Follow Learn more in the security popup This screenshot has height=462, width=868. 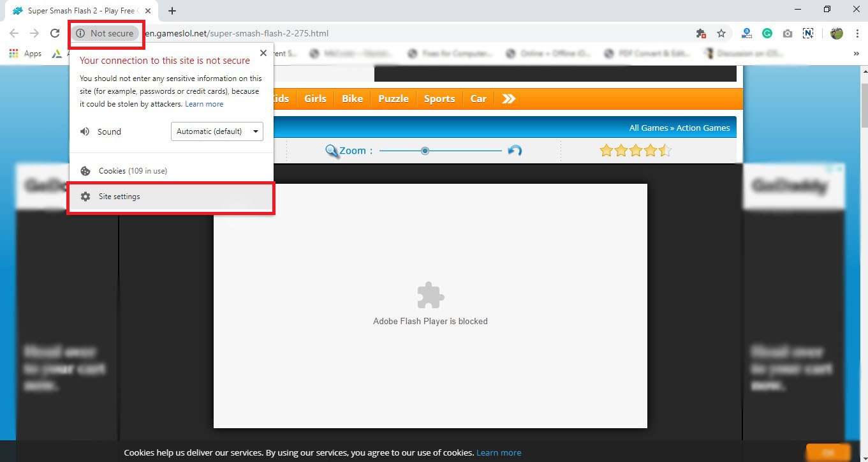click(204, 104)
